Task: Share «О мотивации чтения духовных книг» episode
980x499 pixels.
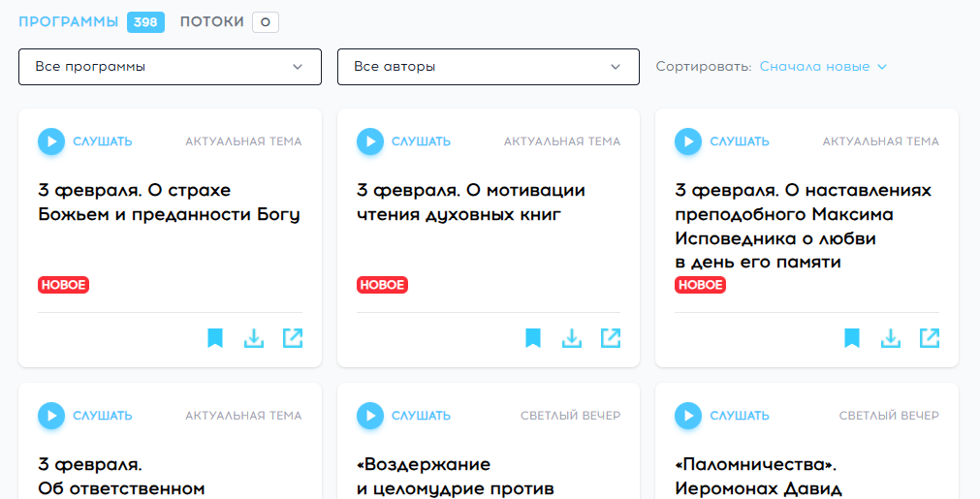Action: tap(611, 338)
